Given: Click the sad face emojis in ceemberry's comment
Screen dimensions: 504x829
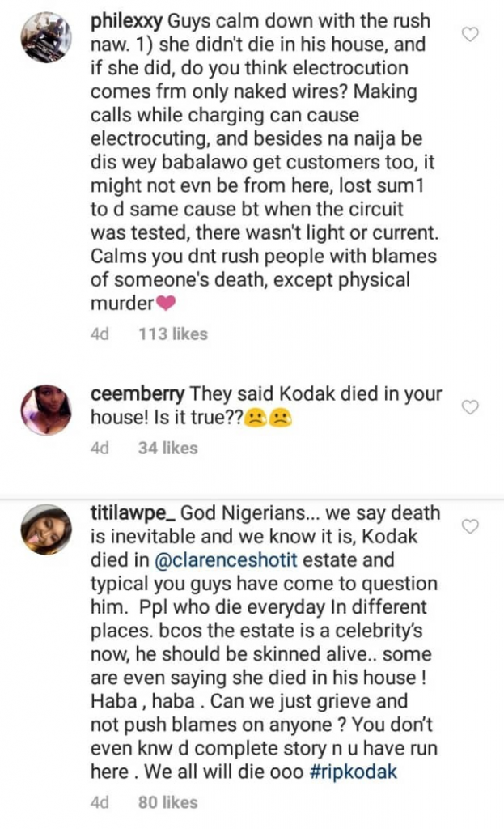Looking at the screenshot, I should coord(268,419).
